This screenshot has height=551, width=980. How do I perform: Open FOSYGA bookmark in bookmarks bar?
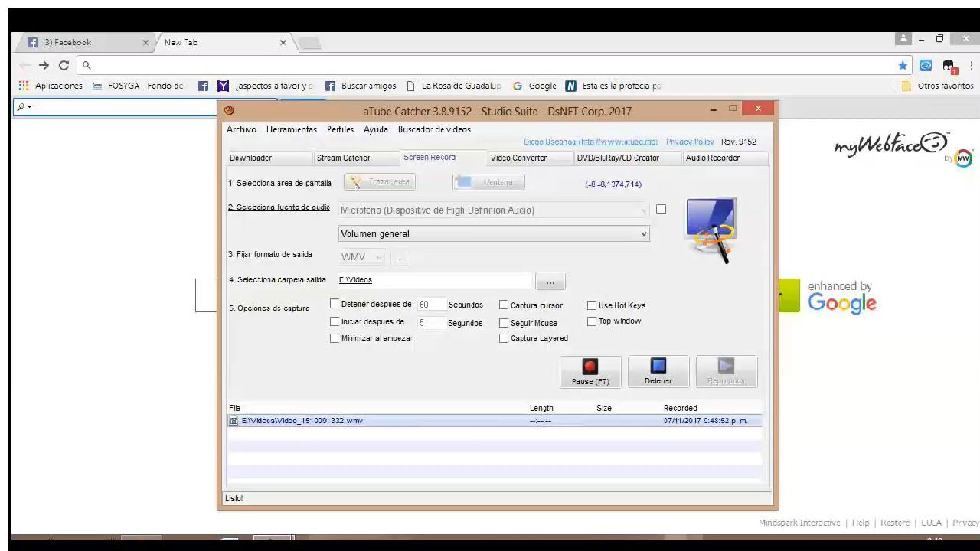point(137,86)
